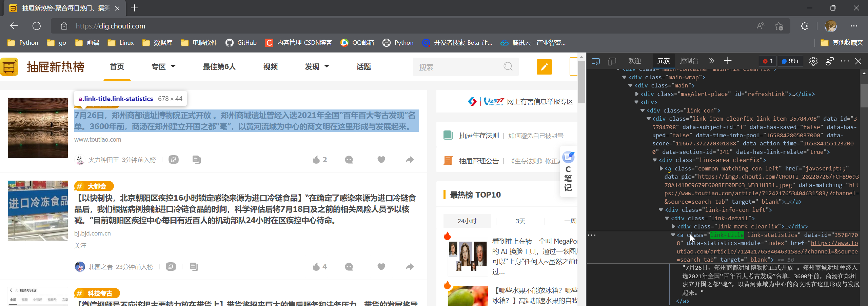Collapse the div class="main-wrap" node

pos(624,77)
